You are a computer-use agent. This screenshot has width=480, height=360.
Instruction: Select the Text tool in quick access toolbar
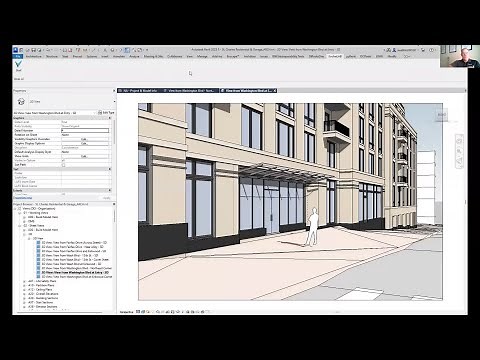tap(105, 50)
